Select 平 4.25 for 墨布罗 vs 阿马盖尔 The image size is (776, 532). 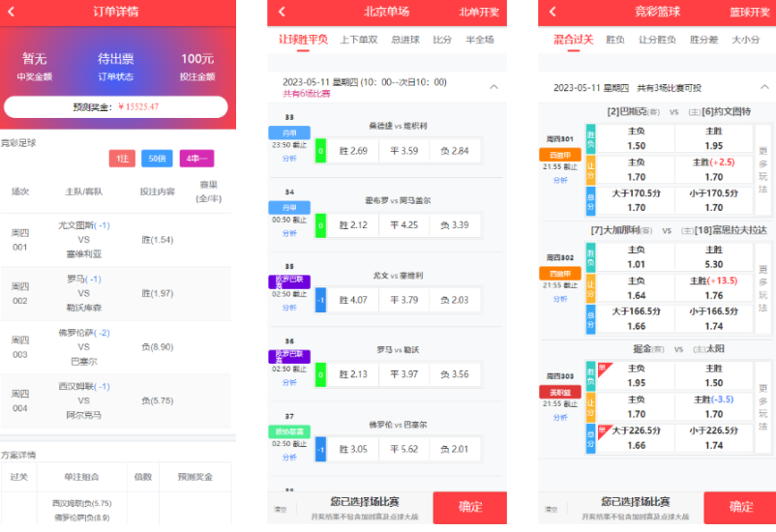[403, 225]
